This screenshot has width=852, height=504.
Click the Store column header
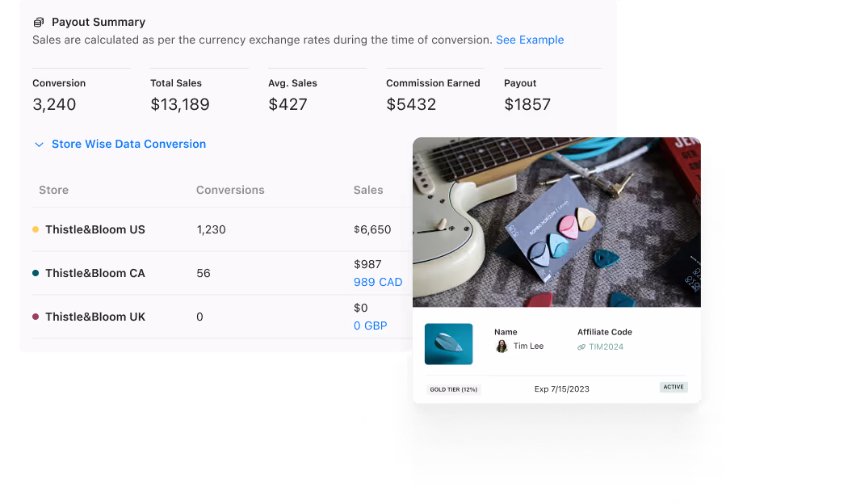pyautogui.click(x=54, y=190)
